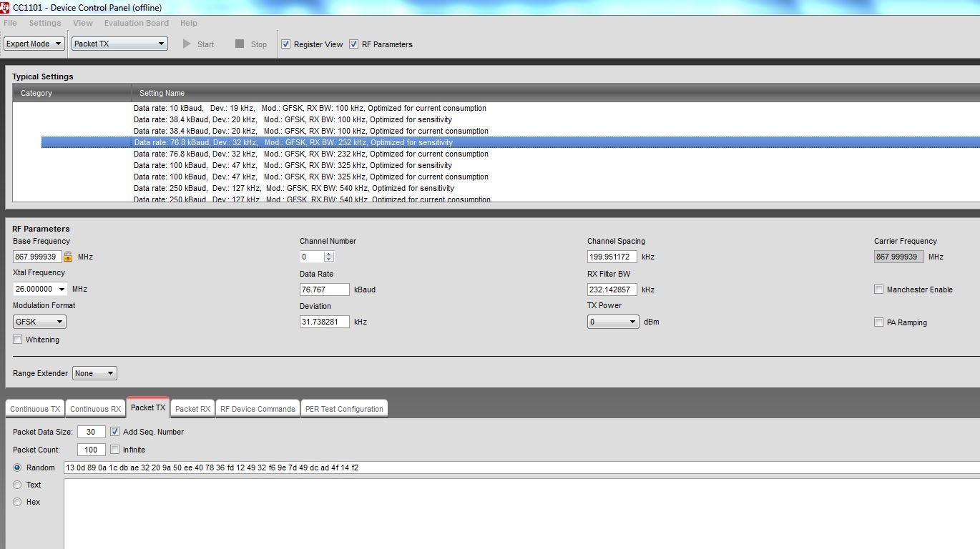Image resolution: width=980 pixels, height=549 pixels.
Task: Toggle the RF Parameters checkbox
Action: point(353,44)
